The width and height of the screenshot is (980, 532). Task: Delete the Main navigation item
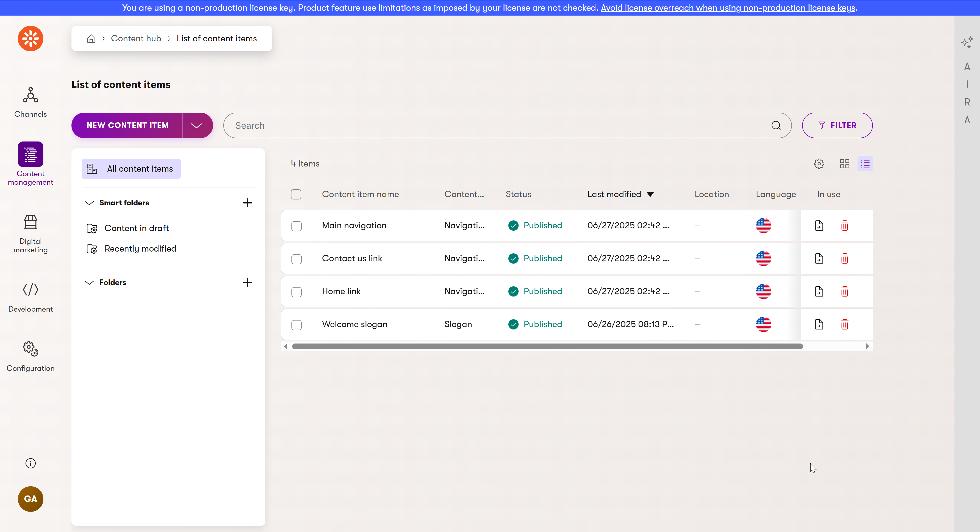[x=844, y=226]
